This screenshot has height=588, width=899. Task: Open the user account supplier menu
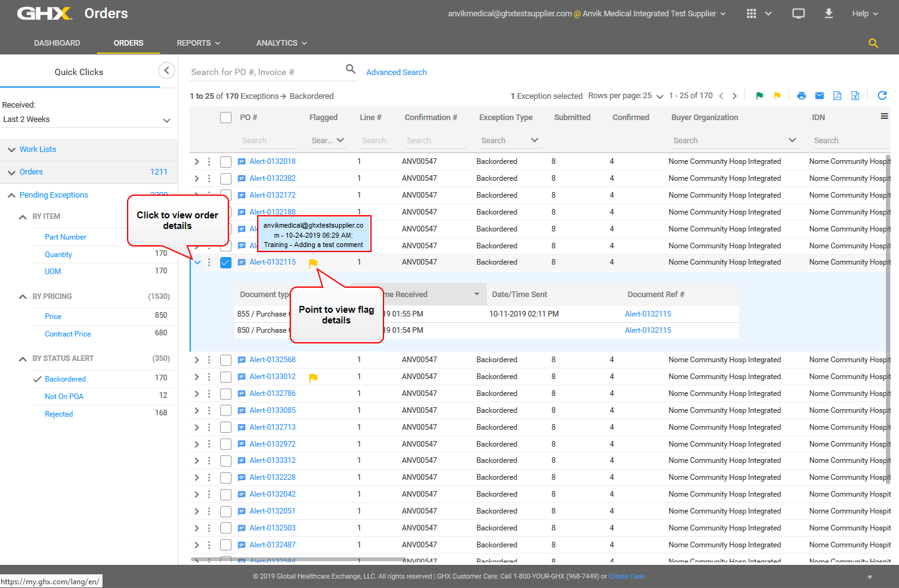pyautogui.click(x=587, y=14)
